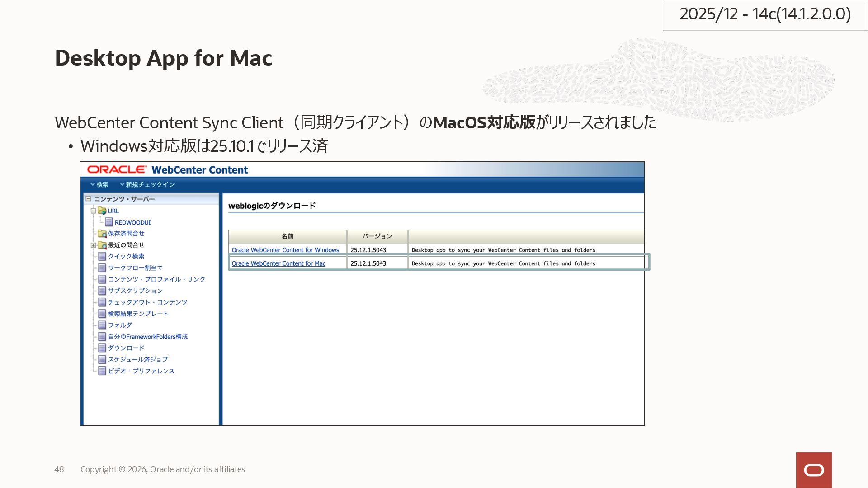Click the Oracle logo in slide corner
Screen dimensions: 868x488
814,470
